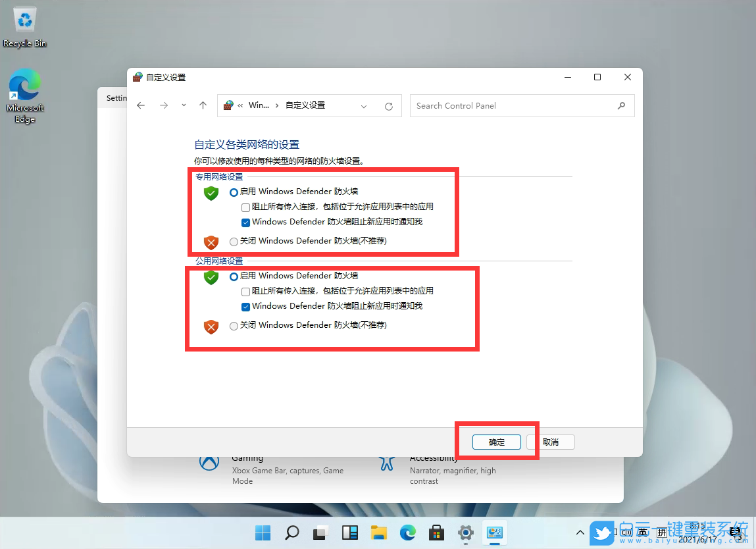Navigate back using the back arrow
The image size is (756, 549).
point(141,105)
